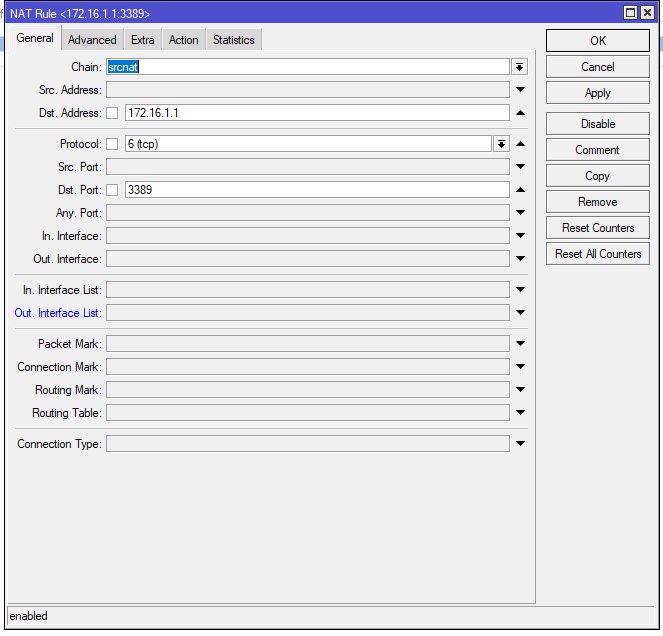
Task: Click the blue Out. Interface List label
Action: tap(58, 313)
